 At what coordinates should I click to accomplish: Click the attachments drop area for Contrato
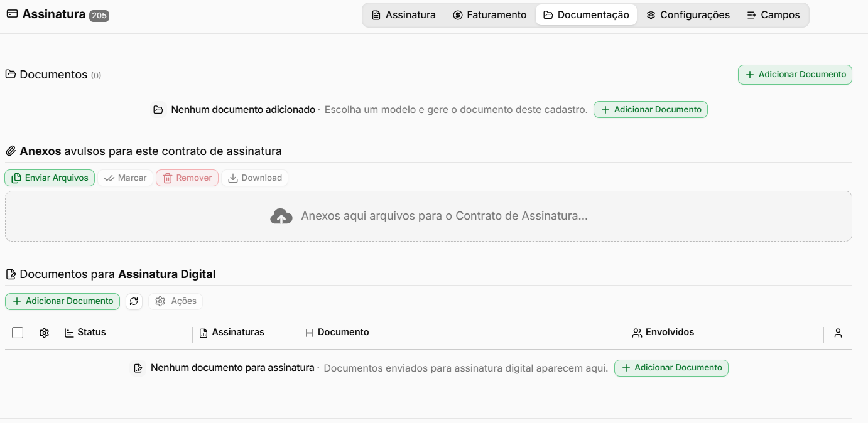click(x=428, y=217)
